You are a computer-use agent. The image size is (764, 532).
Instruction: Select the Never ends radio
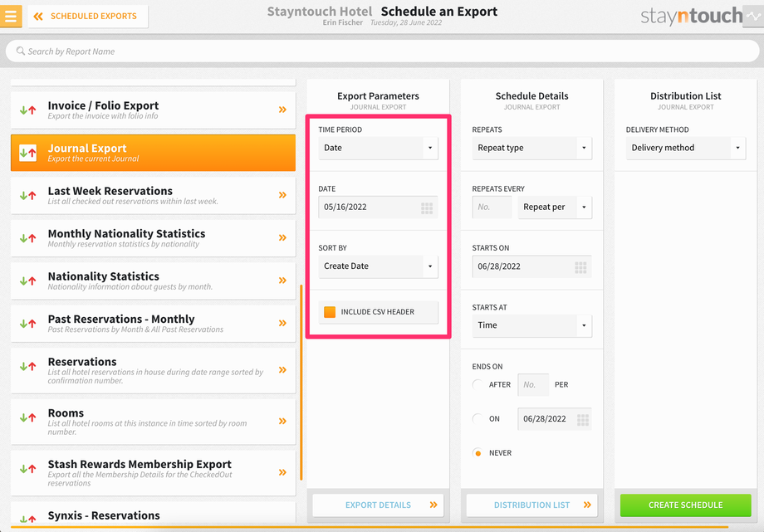(478, 452)
